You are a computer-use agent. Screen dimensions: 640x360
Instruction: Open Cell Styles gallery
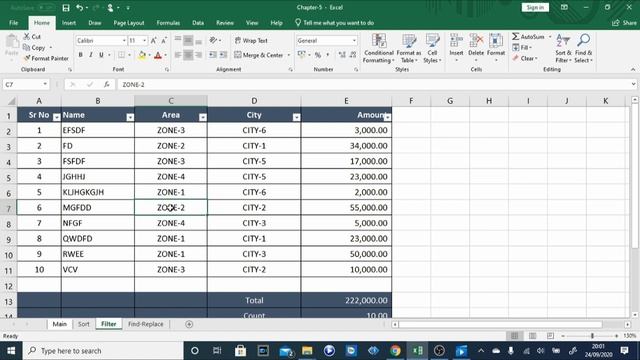coord(432,48)
